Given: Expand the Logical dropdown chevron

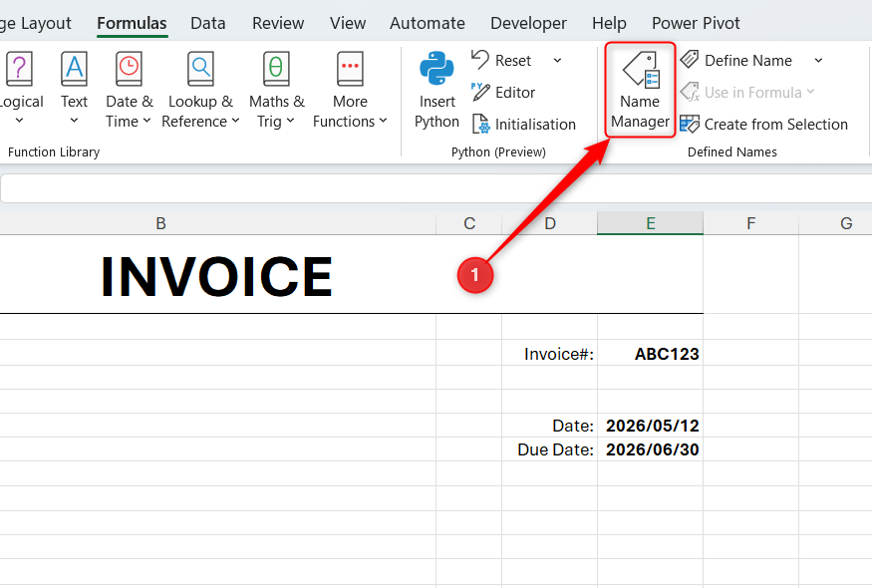Looking at the screenshot, I should (x=20, y=121).
